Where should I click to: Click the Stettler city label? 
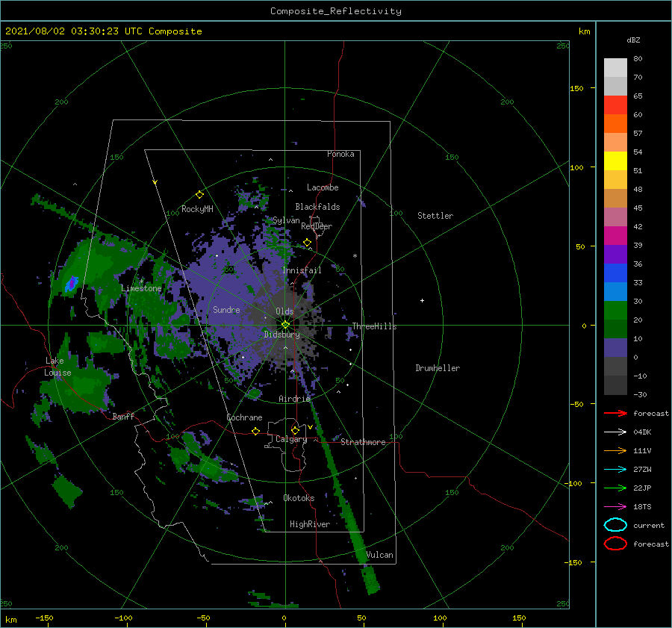pos(435,216)
